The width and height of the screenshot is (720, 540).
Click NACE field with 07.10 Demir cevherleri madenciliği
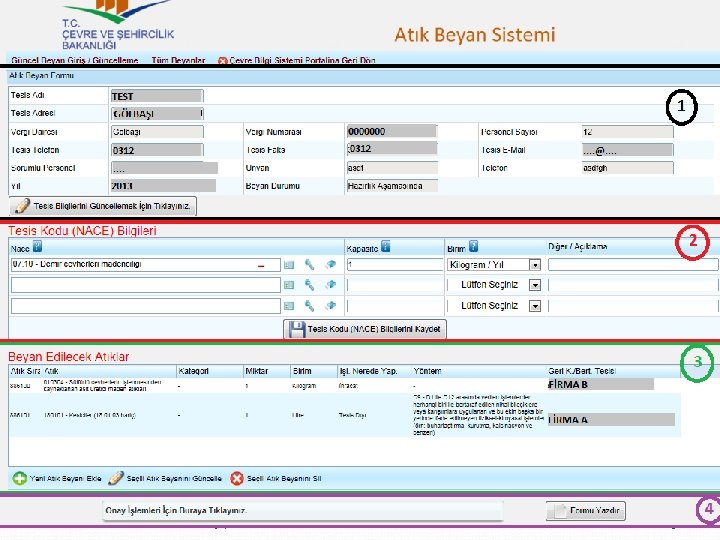click(146, 265)
